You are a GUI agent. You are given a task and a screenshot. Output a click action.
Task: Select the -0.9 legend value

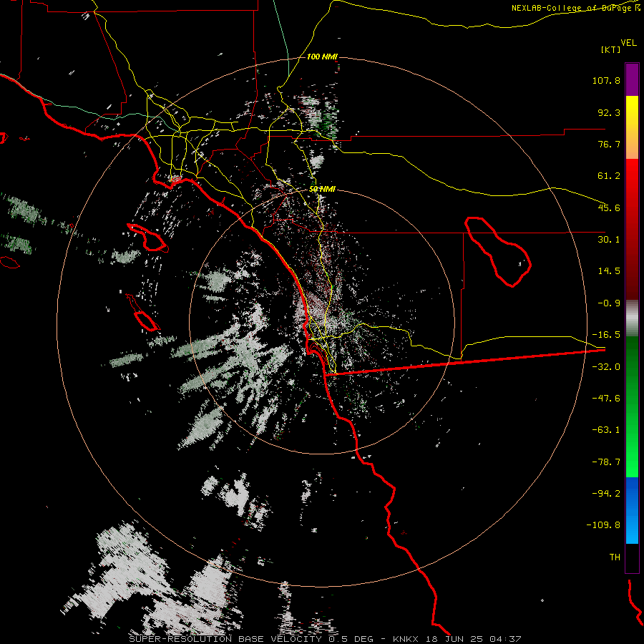point(609,303)
